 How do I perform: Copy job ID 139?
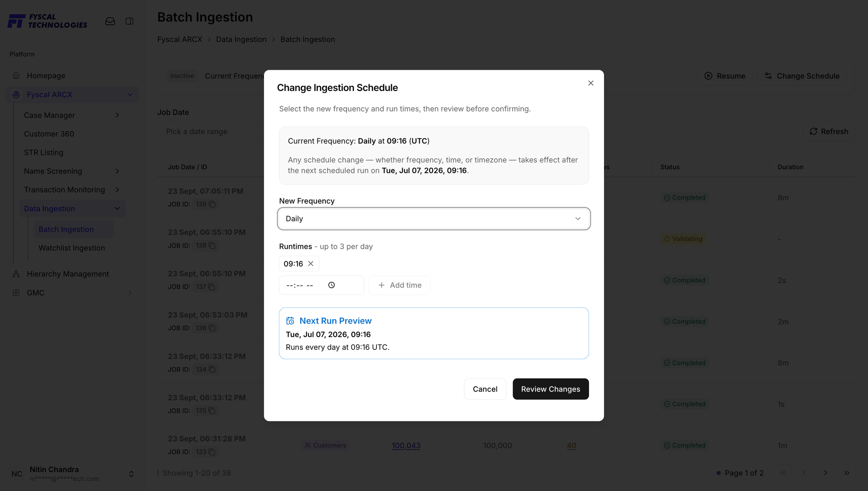pos(212,204)
